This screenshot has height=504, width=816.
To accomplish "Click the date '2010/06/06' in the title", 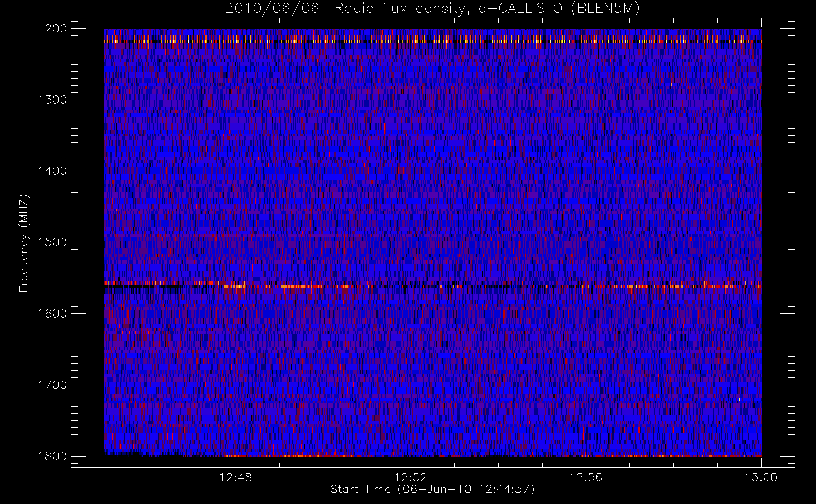I will [x=272, y=8].
